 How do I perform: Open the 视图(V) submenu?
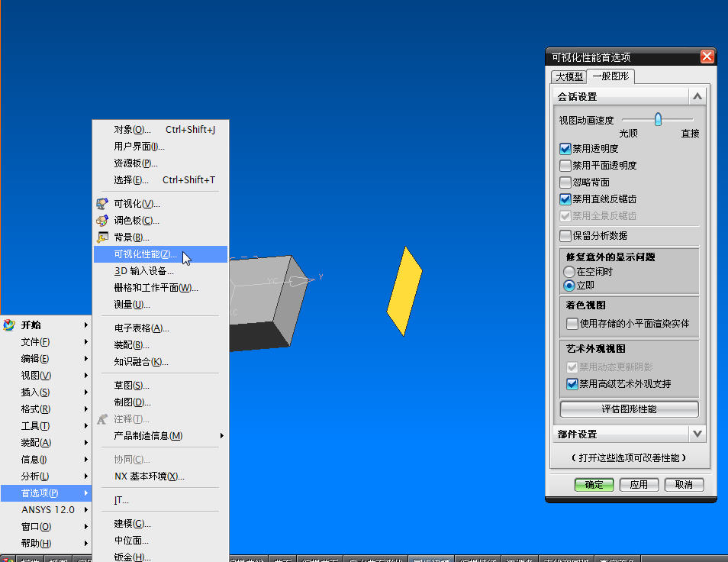tap(46, 375)
